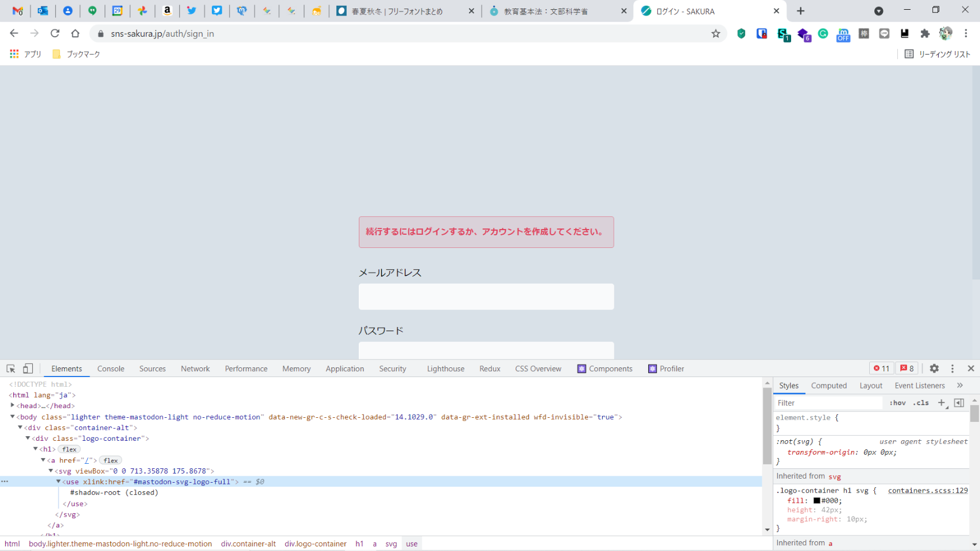Click the メールアドレス input field
980x551 pixels.
[x=486, y=297]
